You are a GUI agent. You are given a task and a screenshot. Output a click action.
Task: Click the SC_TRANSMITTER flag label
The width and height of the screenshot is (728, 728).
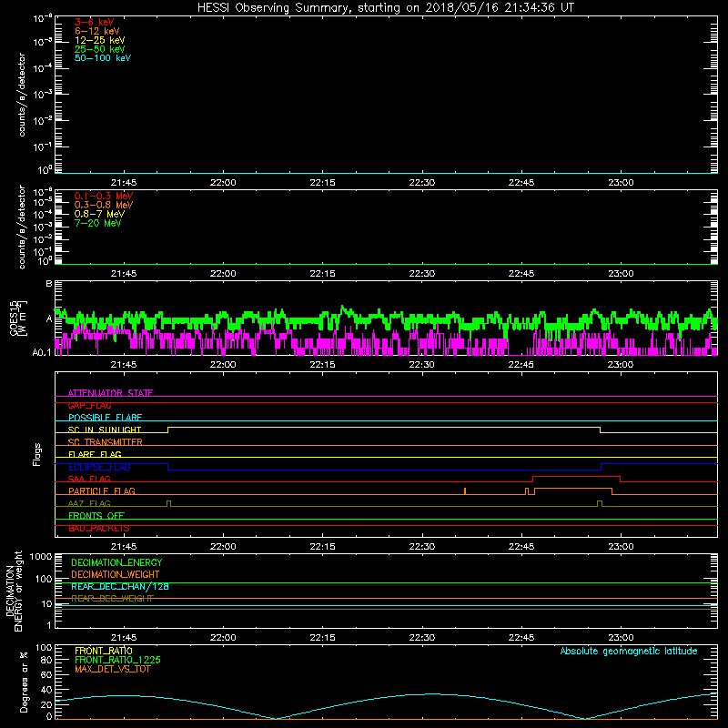tap(106, 442)
